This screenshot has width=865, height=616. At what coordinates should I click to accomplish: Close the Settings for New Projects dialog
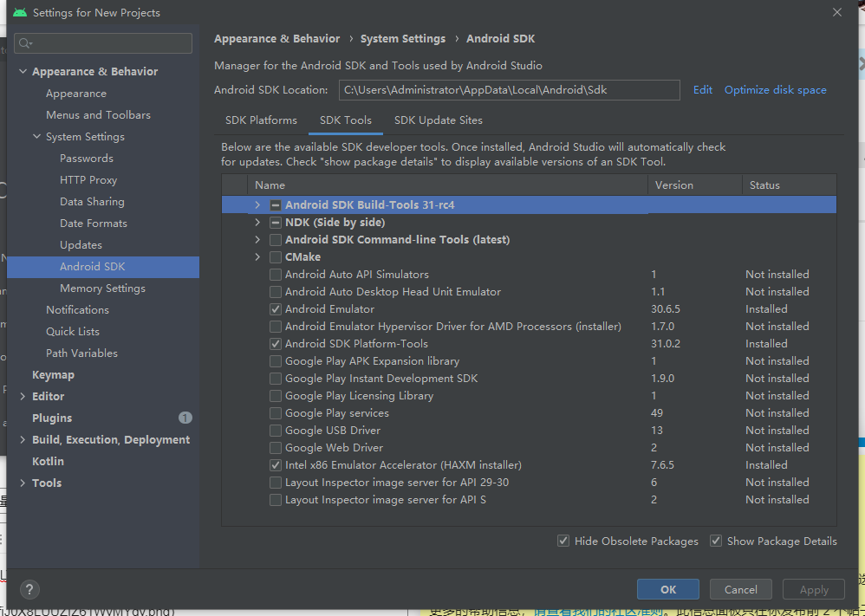tap(837, 12)
